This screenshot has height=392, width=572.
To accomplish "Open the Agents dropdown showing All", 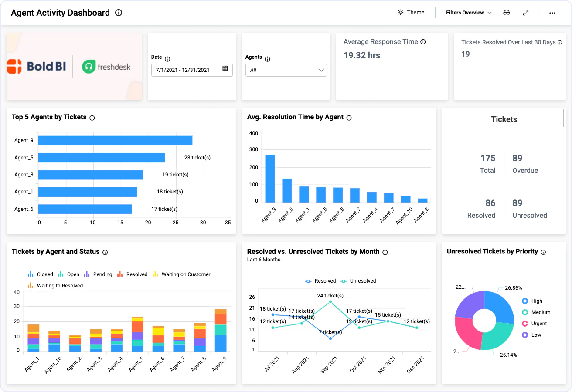I will [x=286, y=70].
